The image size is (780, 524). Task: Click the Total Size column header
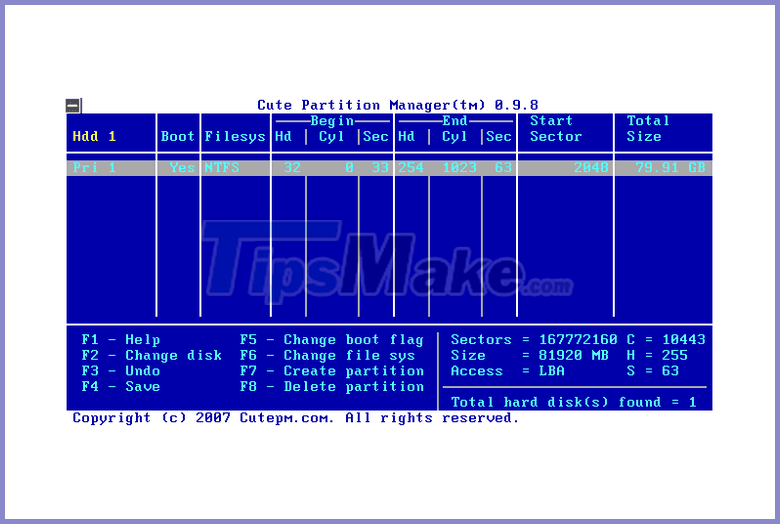click(648, 128)
